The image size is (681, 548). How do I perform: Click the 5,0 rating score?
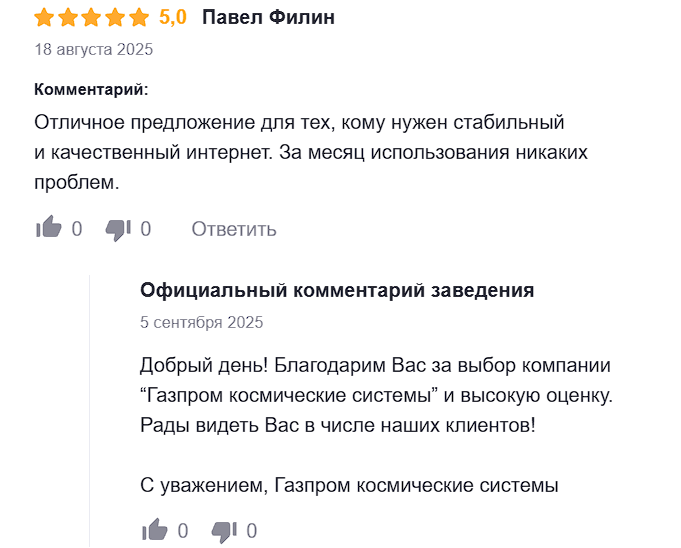173,18
